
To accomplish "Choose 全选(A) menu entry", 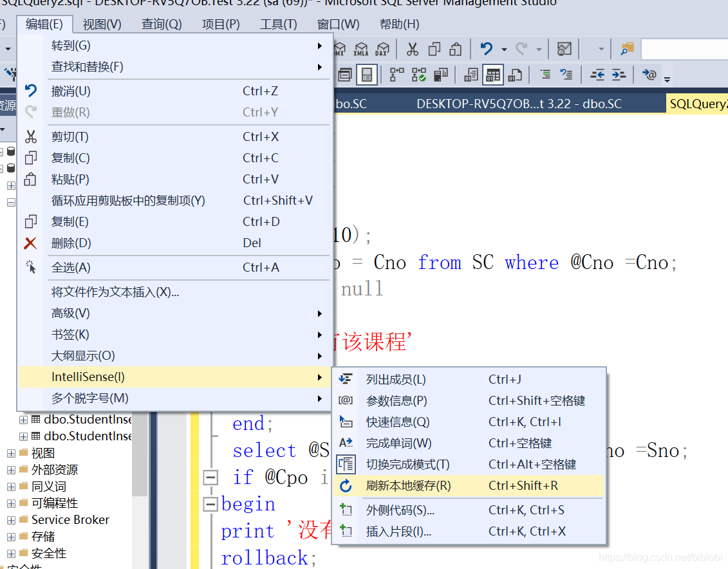I will 174,267.
